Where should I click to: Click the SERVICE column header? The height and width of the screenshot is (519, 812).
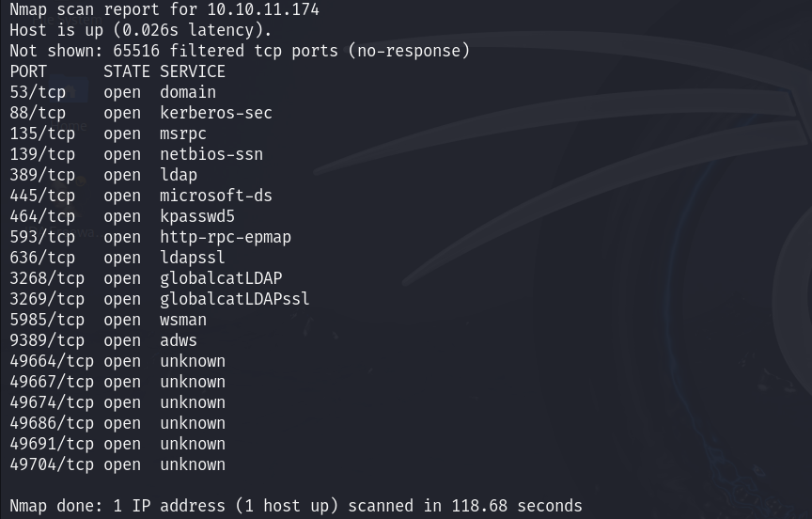coord(193,71)
